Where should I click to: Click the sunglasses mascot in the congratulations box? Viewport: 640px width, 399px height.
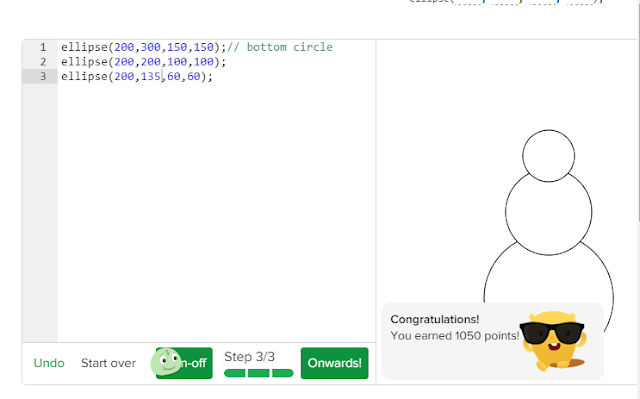tap(553, 341)
